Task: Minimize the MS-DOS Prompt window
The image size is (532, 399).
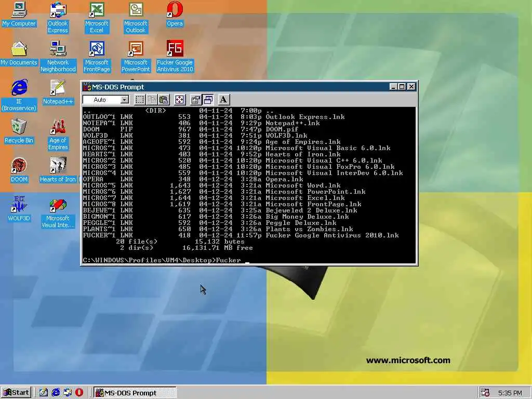Action: pyautogui.click(x=393, y=87)
